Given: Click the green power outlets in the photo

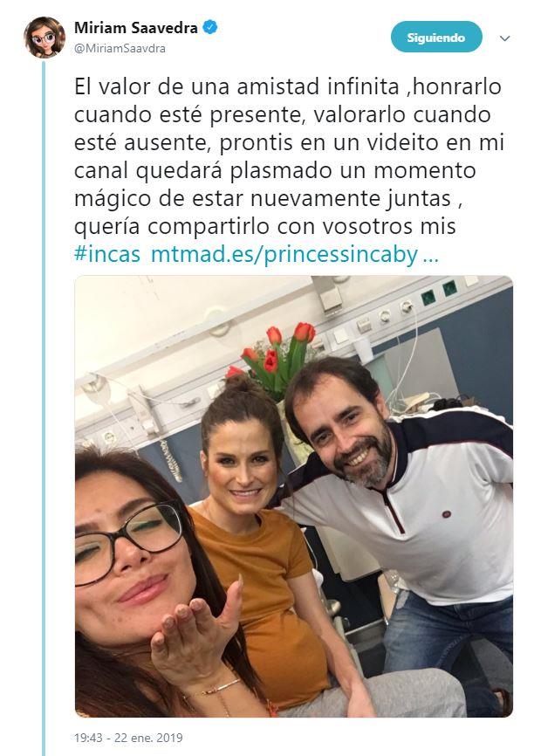Looking at the screenshot, I should (x=439, y=293).
